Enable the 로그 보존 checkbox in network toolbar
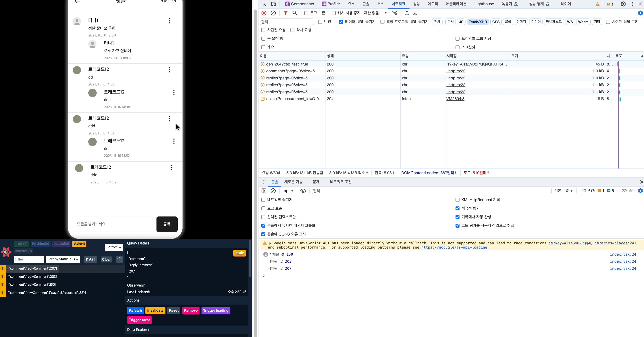The width and height of the screenshot is (644, 337). click(306, 13)
